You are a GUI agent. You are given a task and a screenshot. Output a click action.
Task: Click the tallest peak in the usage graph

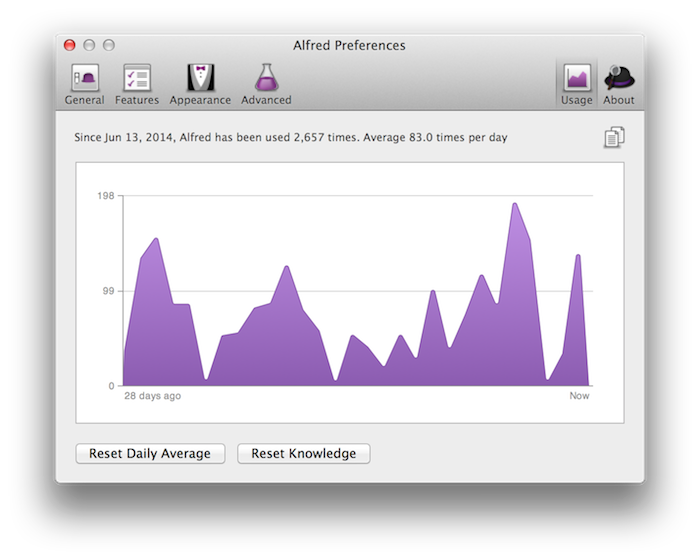tap(515, 205)
